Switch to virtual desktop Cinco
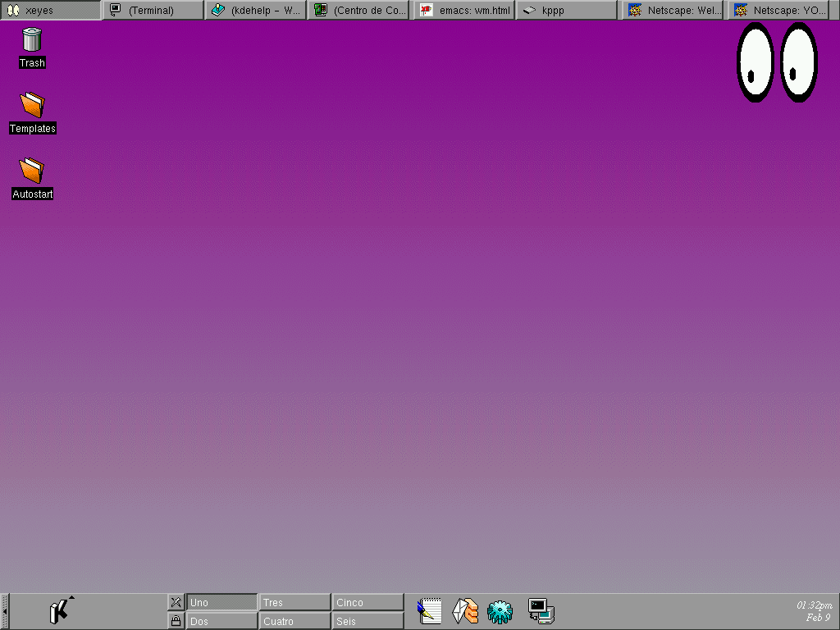The image size is (840, 630). click(x=367, y=602)
